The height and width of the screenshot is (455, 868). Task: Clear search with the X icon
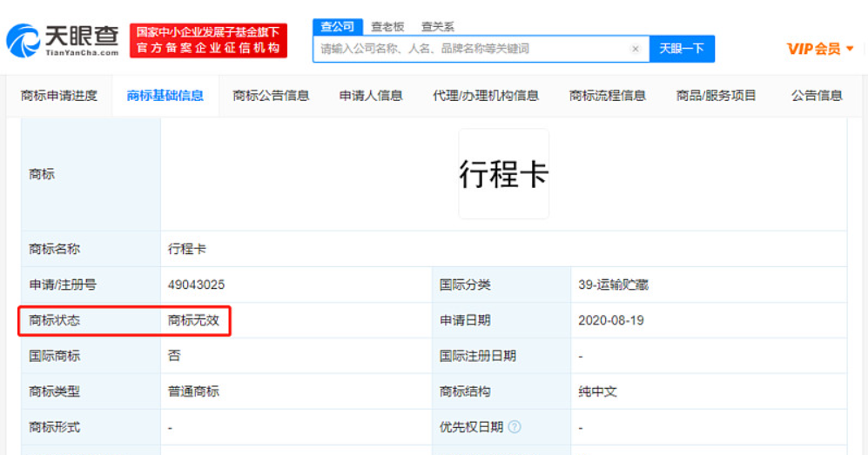point(636,49)
